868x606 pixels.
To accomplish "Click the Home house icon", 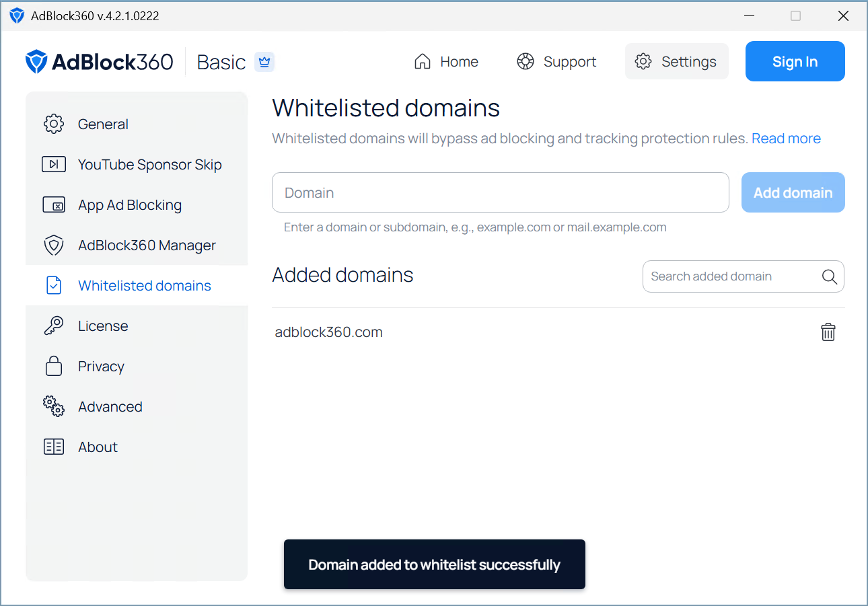I will 423,61.
